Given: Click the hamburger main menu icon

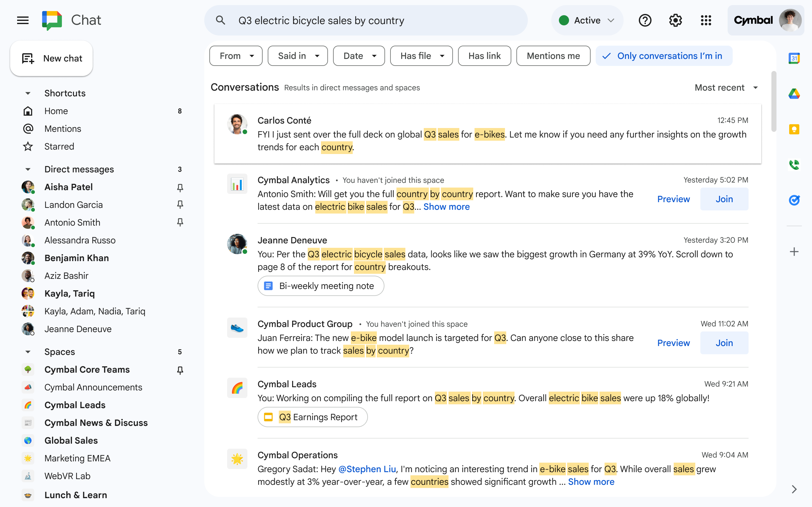Looking at the screenshot, I should [x=23, y=21].
